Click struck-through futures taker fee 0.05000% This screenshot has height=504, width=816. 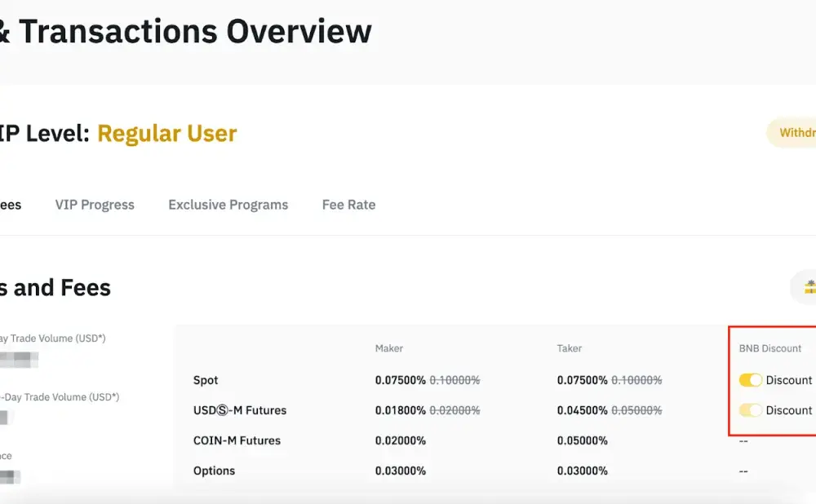pyautogui.click(x=636, y=410)
